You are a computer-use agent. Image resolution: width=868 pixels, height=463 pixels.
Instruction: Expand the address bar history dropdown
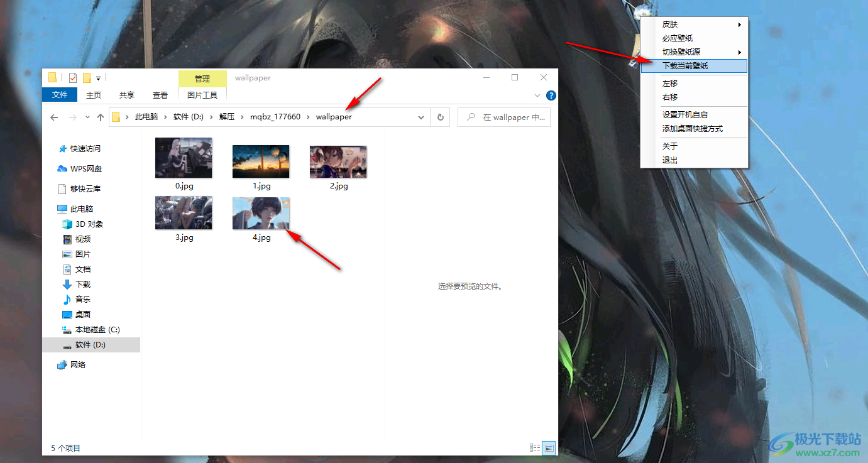click(x=421, y=117)
